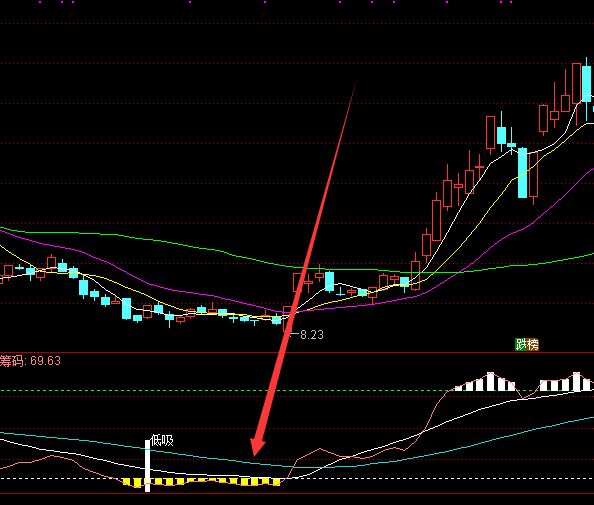The width and height of the screenshot is (594, 505).
Task: Click the 筹码: 69.63 indicator readout
Action: tap(30, 361)
